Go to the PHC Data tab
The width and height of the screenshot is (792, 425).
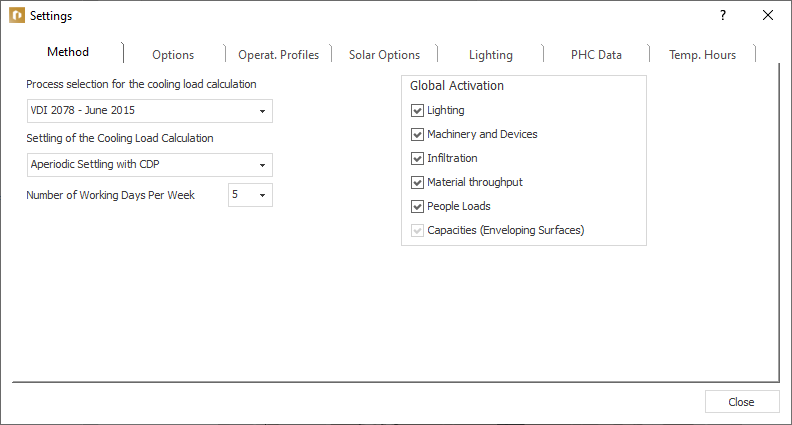tap(596, 55)
